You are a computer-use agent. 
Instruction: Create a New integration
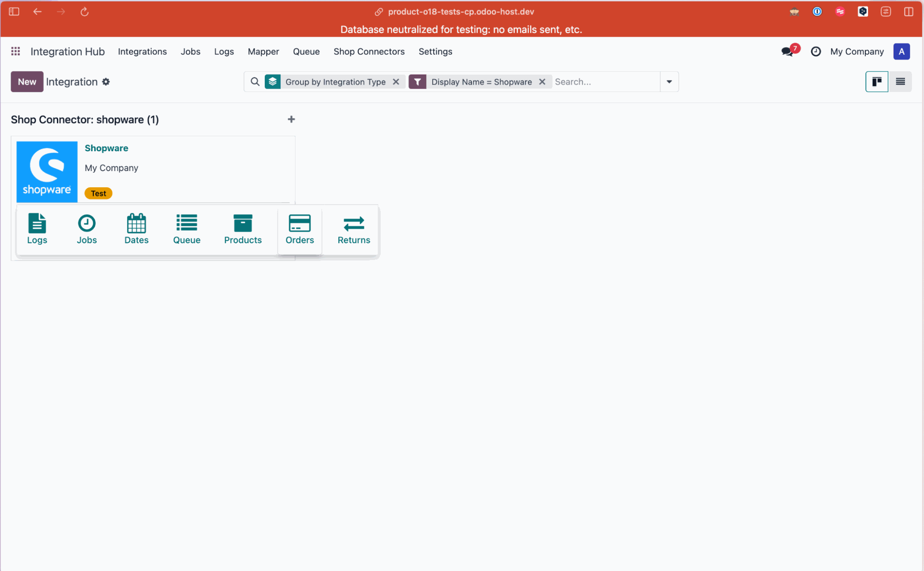pyautogui.click(x=27, y=82)
